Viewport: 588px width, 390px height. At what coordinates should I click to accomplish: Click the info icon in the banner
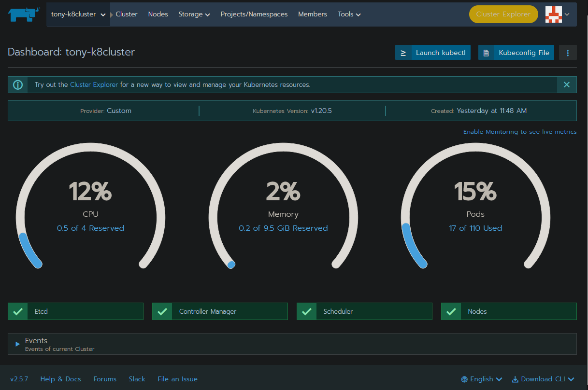[x=18, y=84]
